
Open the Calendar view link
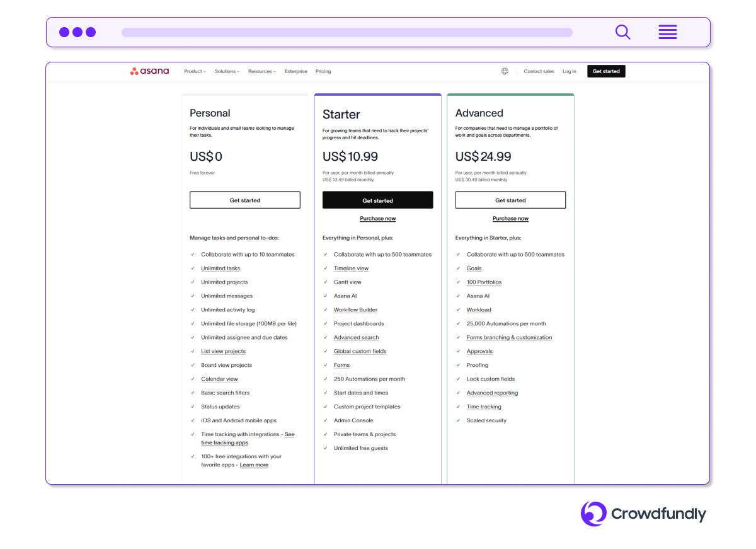tap(219, 379)
